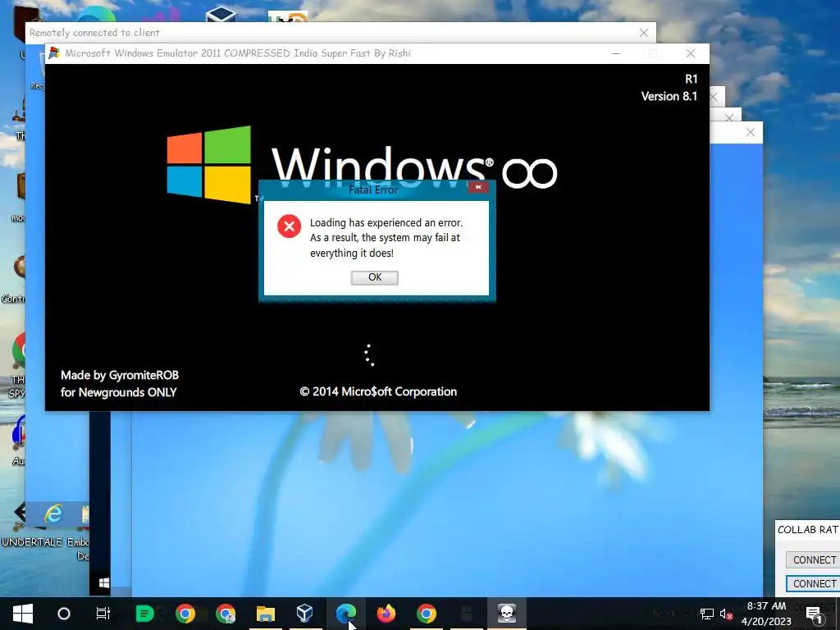840x630 pixels.
Task: Click 'Made by GyromiteROB' text
Action: tap(120, 375)
